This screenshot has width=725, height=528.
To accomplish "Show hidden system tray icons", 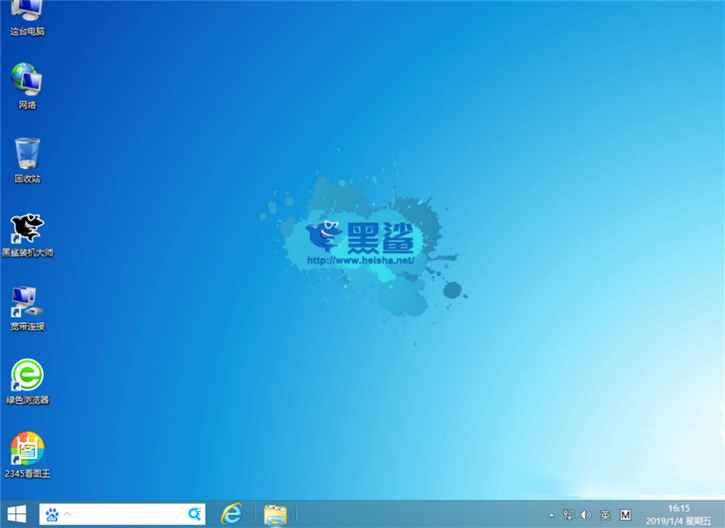I will 551,515.
